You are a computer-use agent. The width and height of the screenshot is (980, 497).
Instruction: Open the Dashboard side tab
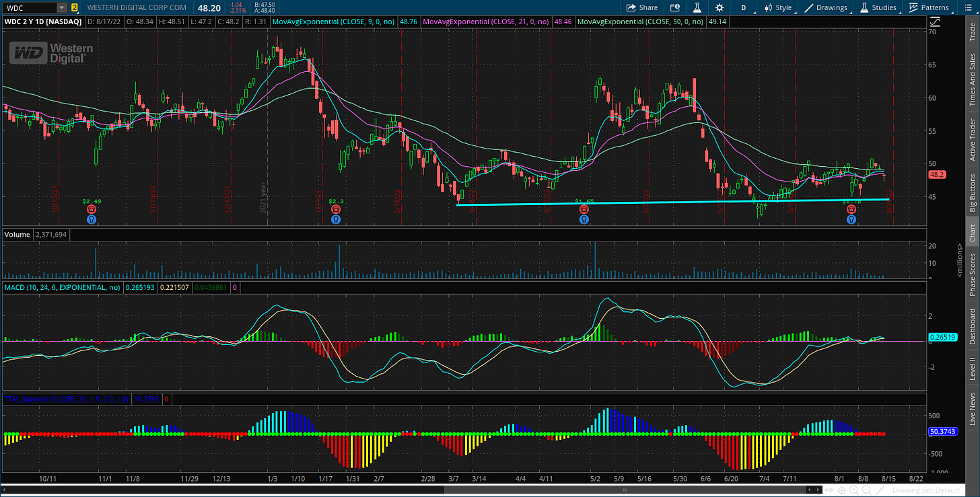(972, 327)
